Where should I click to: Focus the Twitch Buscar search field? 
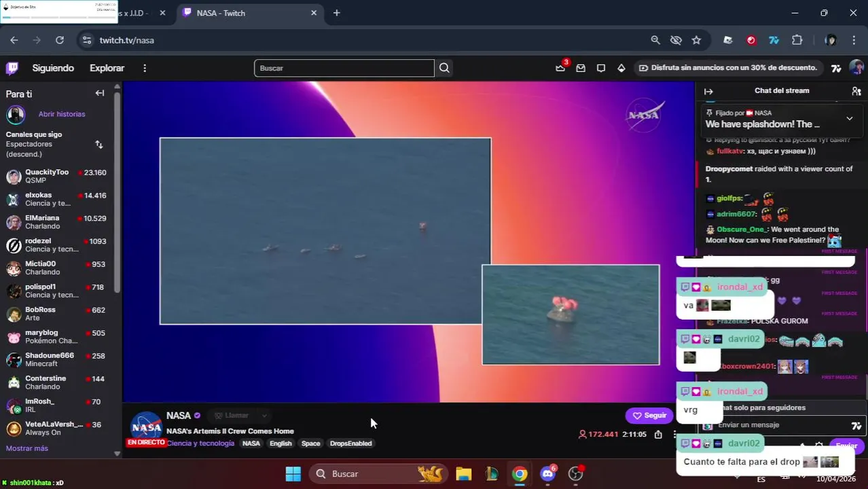(x=344, y=68)
